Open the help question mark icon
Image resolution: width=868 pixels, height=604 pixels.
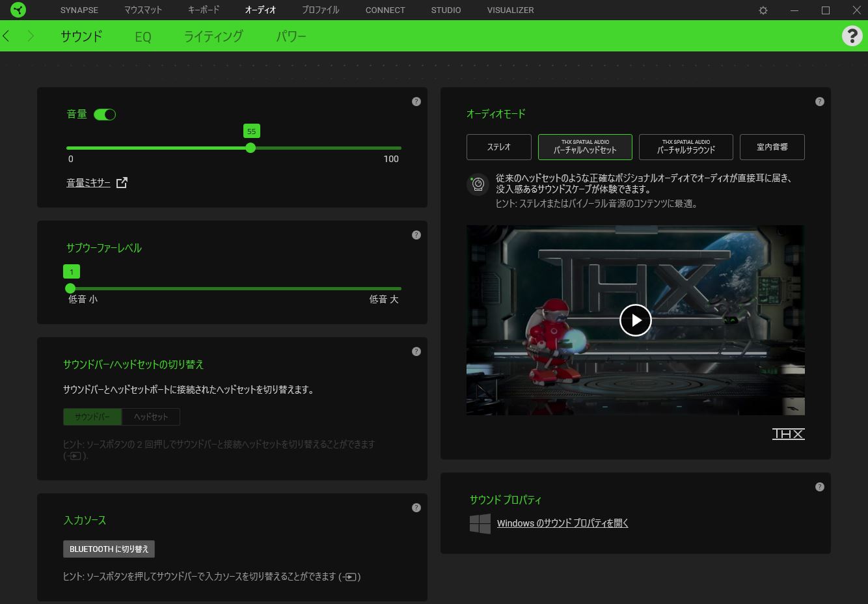(x=852, y=36)
